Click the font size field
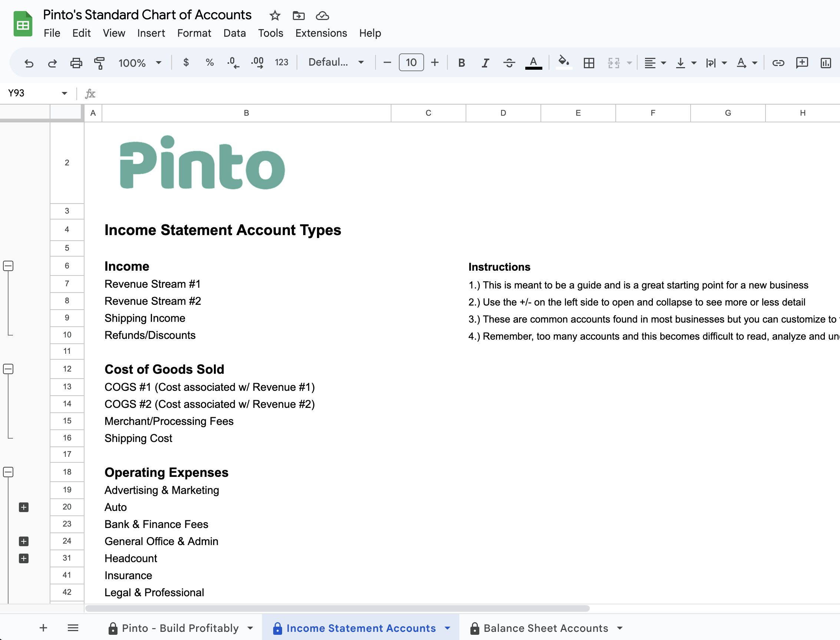Screen dimensions: 840x640 tap(411, 62)
